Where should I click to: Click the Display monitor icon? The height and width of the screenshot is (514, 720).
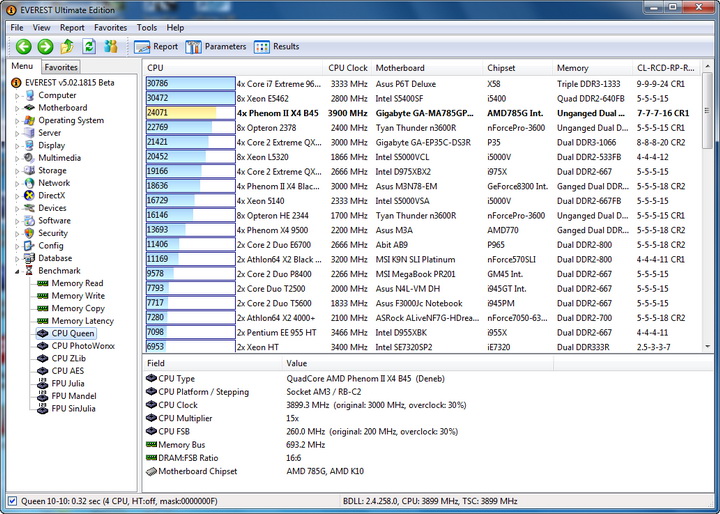(29, 145)
